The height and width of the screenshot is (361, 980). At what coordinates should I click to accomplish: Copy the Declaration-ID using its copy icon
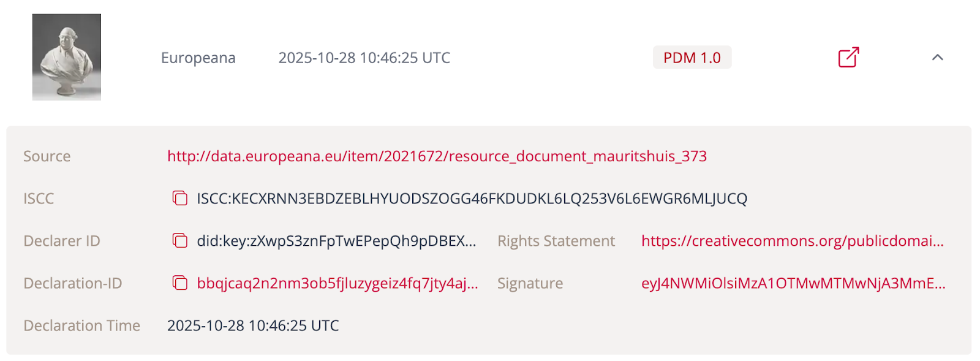click(179, 283)
